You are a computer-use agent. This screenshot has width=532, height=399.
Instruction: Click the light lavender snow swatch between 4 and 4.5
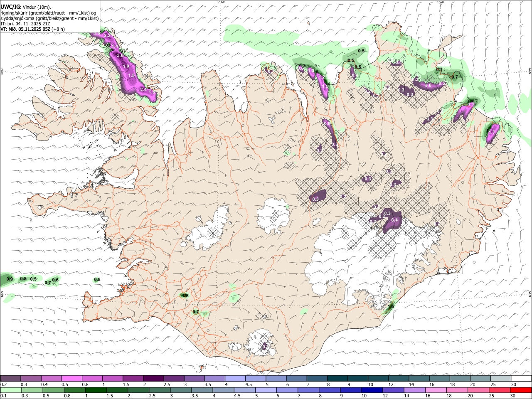point(235,379)
